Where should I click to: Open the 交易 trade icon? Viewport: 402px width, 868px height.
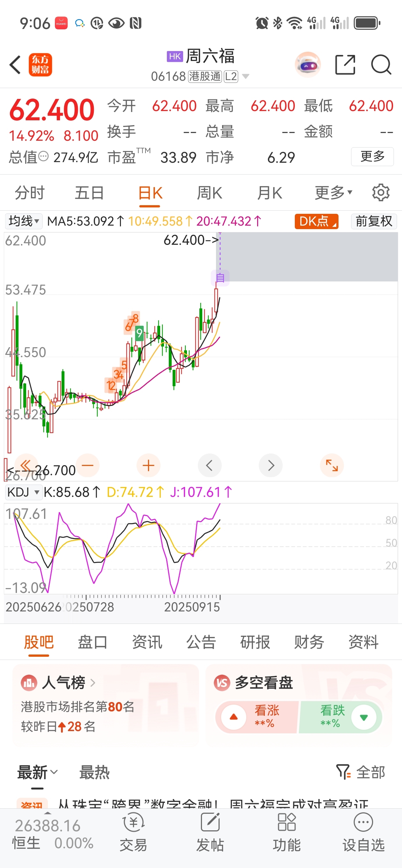(133, 832)
